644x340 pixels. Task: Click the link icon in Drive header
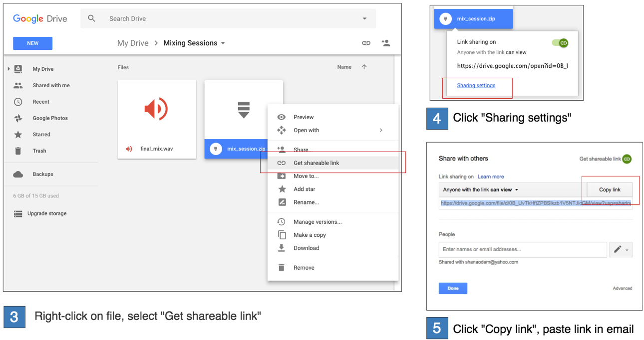tap(366, 43)
